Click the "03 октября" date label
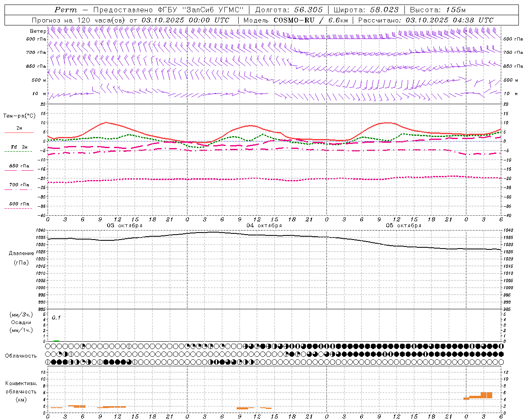This screenshot has height=420, width=525. (125, 226)
